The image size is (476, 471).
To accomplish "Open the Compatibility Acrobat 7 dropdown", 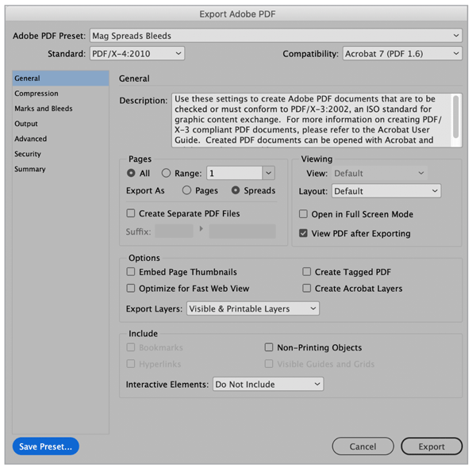I will 402,54.
